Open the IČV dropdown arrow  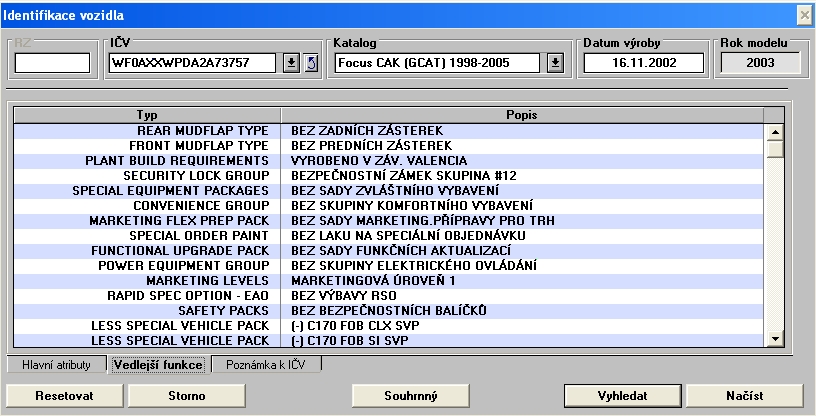click(x=291, y=64)
